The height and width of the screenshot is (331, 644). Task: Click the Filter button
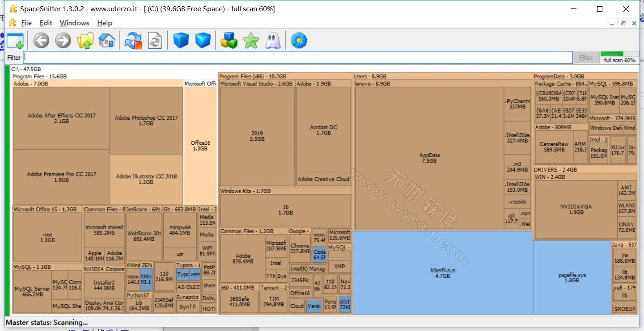pos(586,57)
